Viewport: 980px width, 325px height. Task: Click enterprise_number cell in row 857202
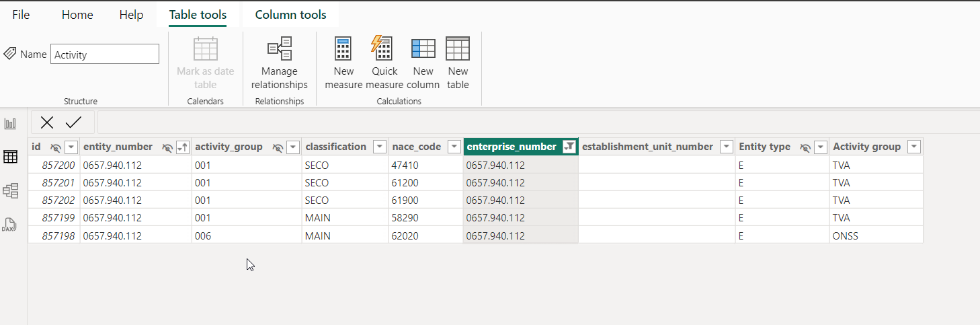click(521, 200)
